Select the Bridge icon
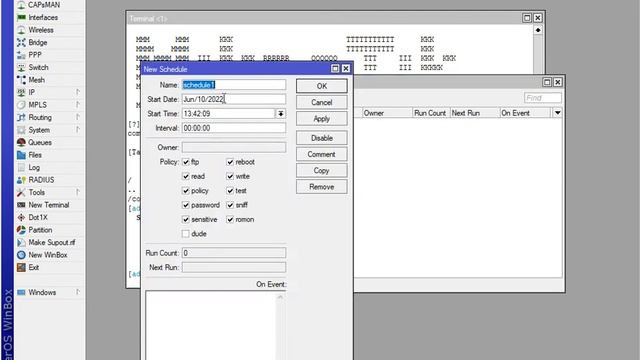The width and height of the screenshot is (640, 360). click(21, 42)
